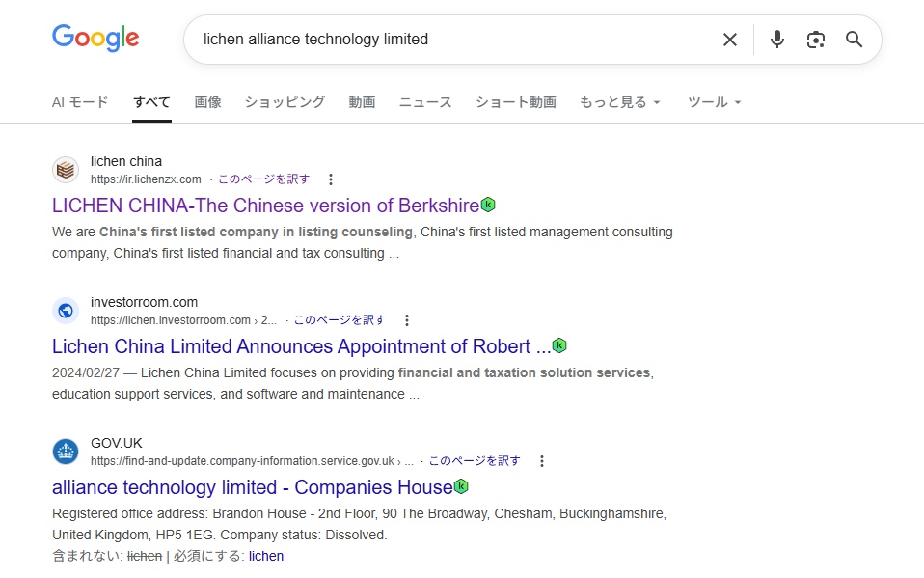Open more options for investorroom.com result
The image size is (924, 578).
click(x=406, y=320)
